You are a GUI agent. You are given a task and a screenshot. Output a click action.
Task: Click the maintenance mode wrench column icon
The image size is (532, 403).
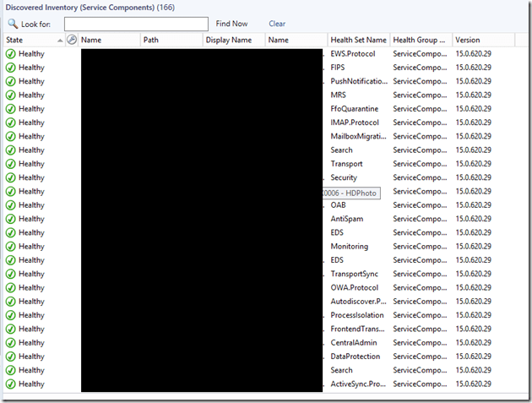72,40
